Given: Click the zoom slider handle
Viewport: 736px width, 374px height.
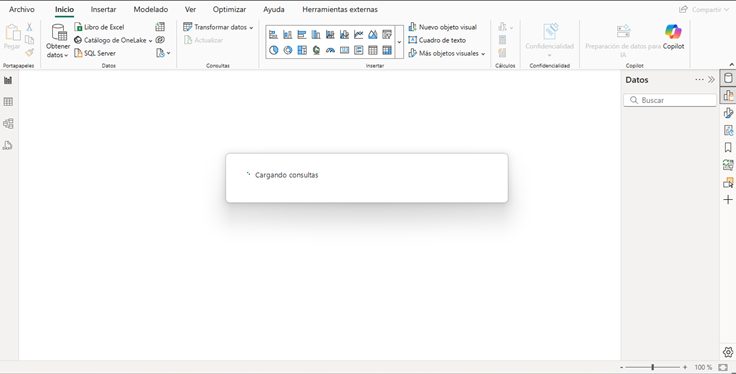Looking at the screenshot, I should coord(653,367).
